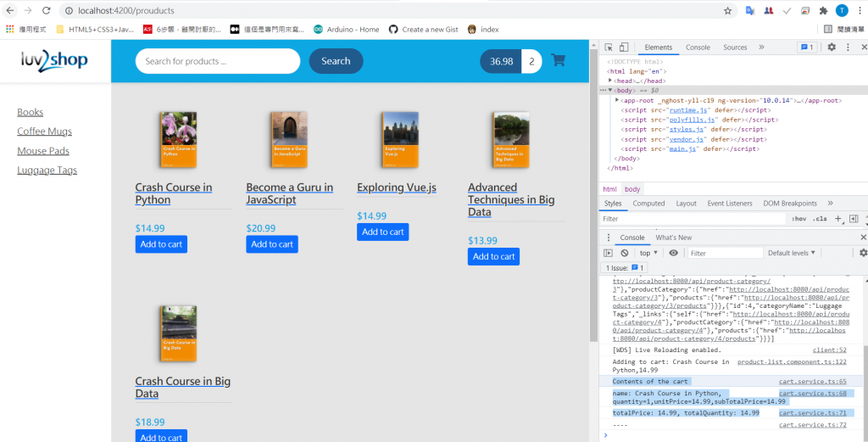
Task: Open the DOM Breakpoints tab
Action: tap(789, 204)
